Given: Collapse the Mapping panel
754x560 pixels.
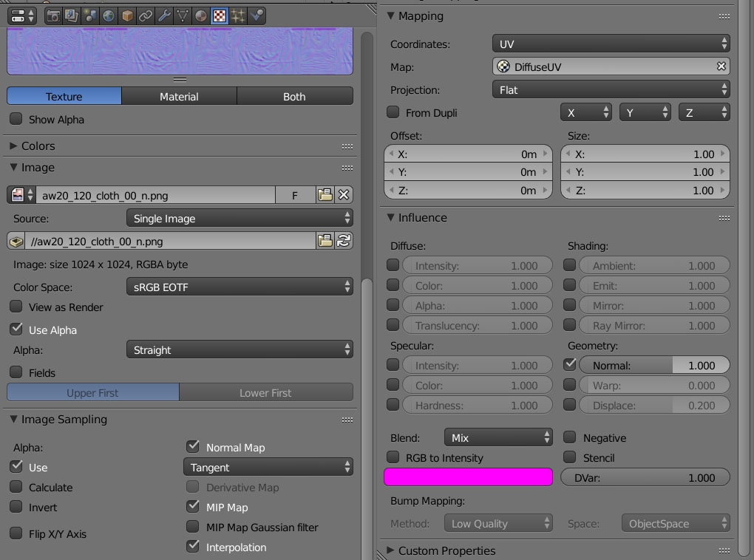Looking at the screenshot, I should tap(390, 16).
